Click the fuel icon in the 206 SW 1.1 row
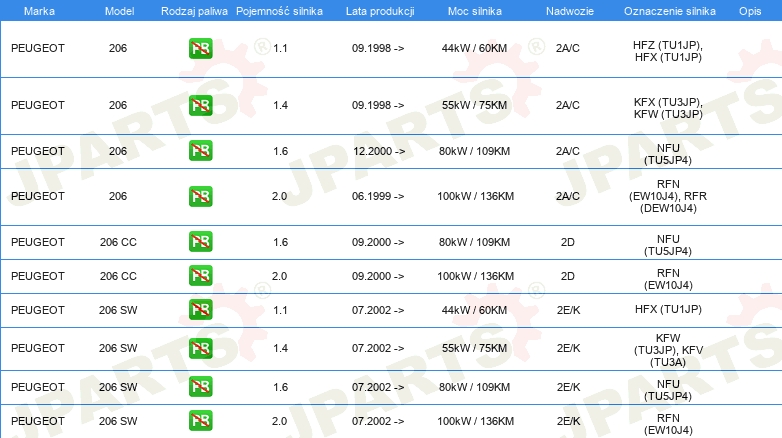 pyautogui.click(x=200, y=309)
